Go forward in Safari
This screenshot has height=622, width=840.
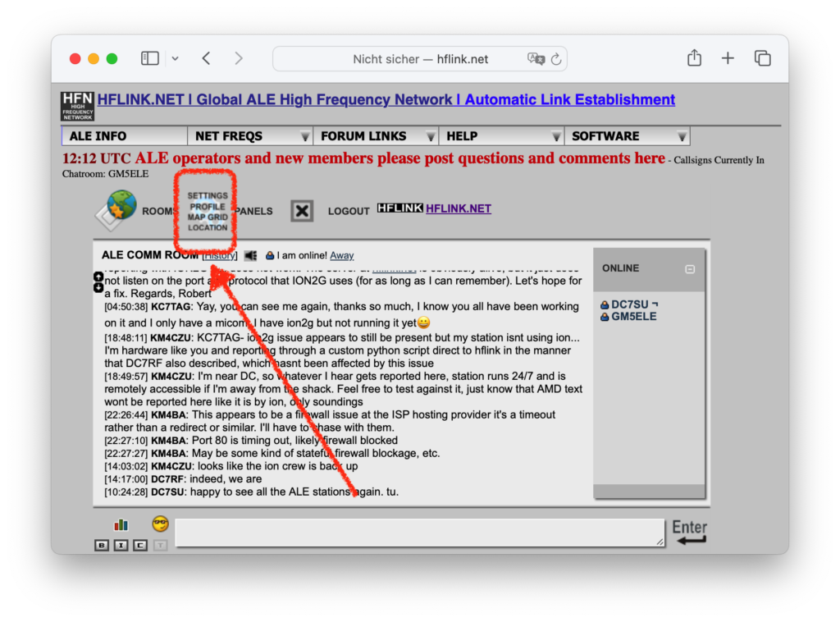[239, 58]
